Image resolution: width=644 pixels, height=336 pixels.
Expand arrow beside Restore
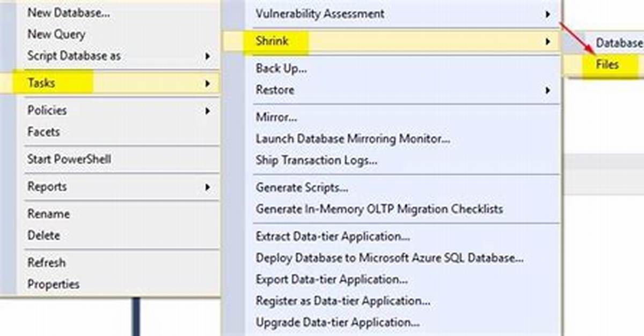pyautogui.click(x=547, y=91)
